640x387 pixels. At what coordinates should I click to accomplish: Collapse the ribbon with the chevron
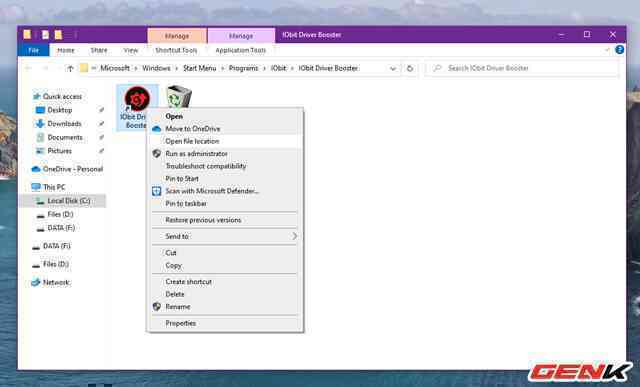point(607,50)
